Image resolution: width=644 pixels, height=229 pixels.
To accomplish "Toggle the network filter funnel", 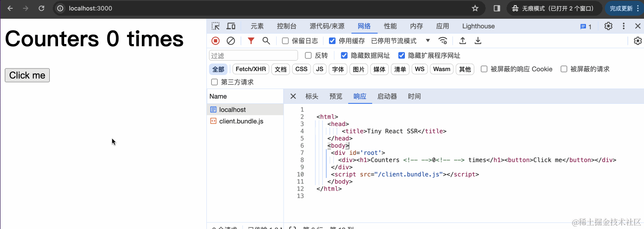I will coord(251,41).
